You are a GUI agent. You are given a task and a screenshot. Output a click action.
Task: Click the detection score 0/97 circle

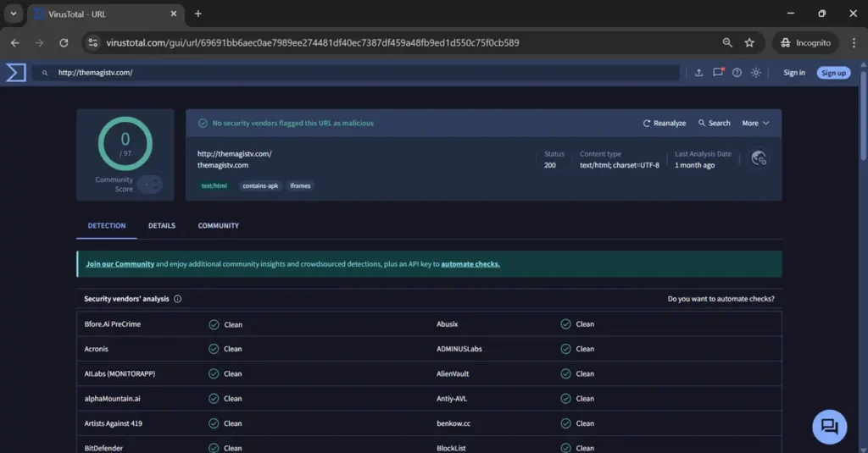(125, 143)
